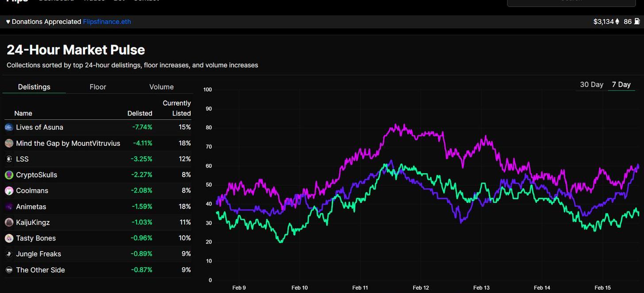Open the Volume tab
644x293 pixels.
tap(161, 87)
